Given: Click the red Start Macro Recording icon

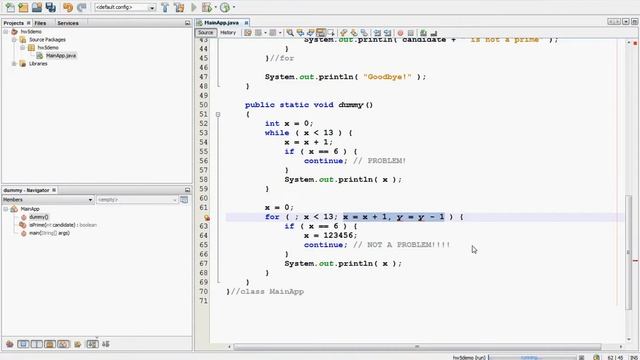Looking at the screenshot, I should [x=400, y=33].
